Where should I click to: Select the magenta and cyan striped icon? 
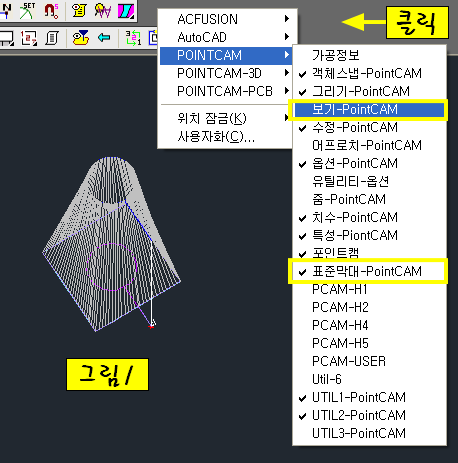126,11
